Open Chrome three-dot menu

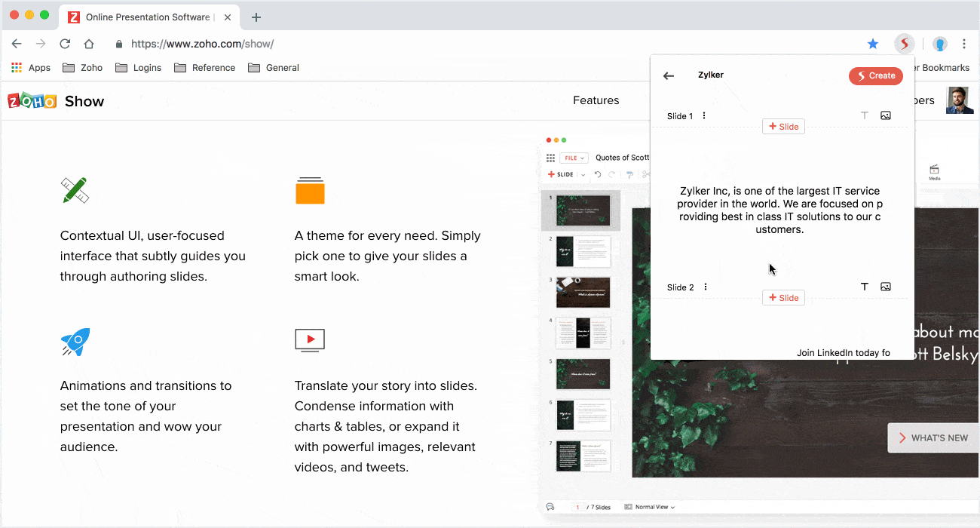click(x=964, y=44)
